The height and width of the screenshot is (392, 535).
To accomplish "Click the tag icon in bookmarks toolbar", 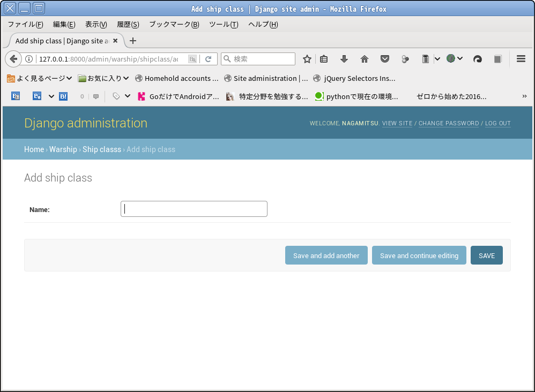I will (116, 96).
